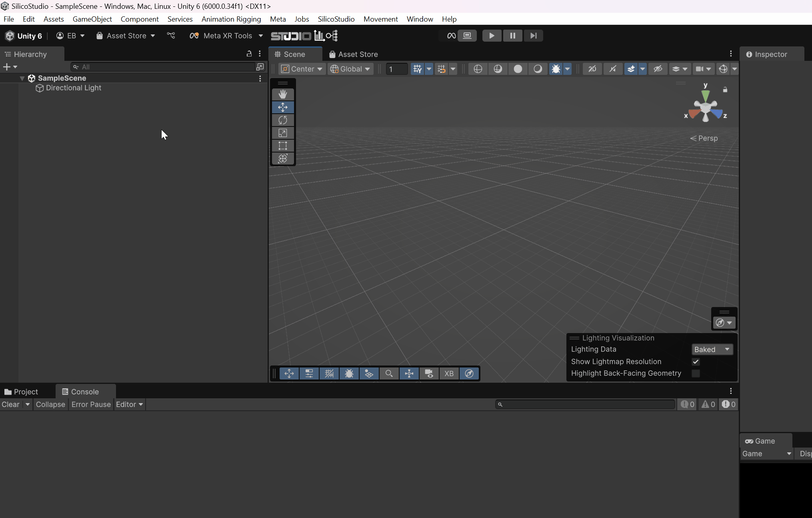
Task: Open the version control branch icon
Action: click(x=171, y=36)
